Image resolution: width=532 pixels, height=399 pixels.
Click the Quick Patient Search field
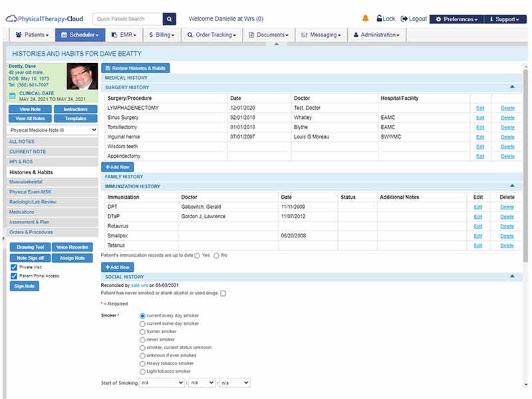tap(128, 19)
